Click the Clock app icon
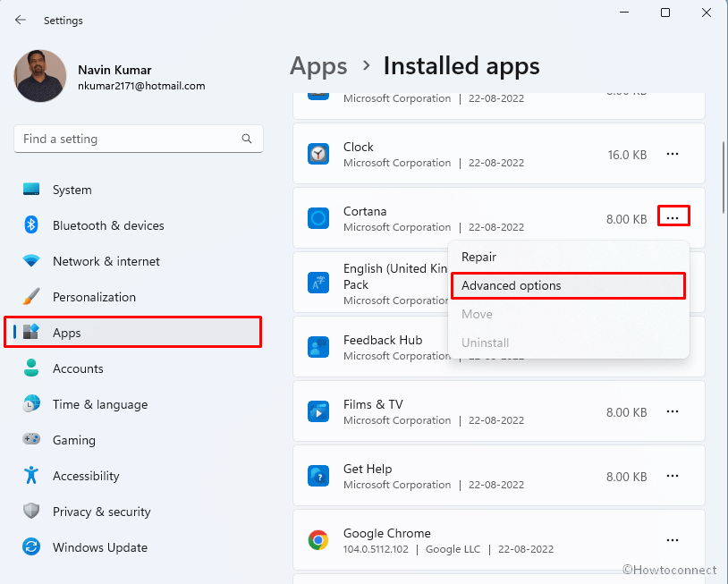 pos(318,154)
